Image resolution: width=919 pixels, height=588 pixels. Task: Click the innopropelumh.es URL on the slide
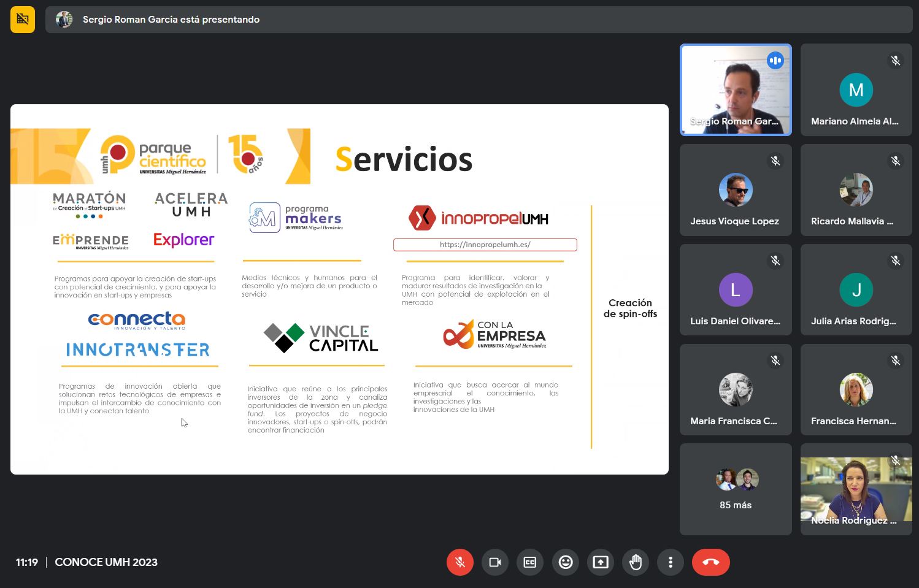click(485, 245)
